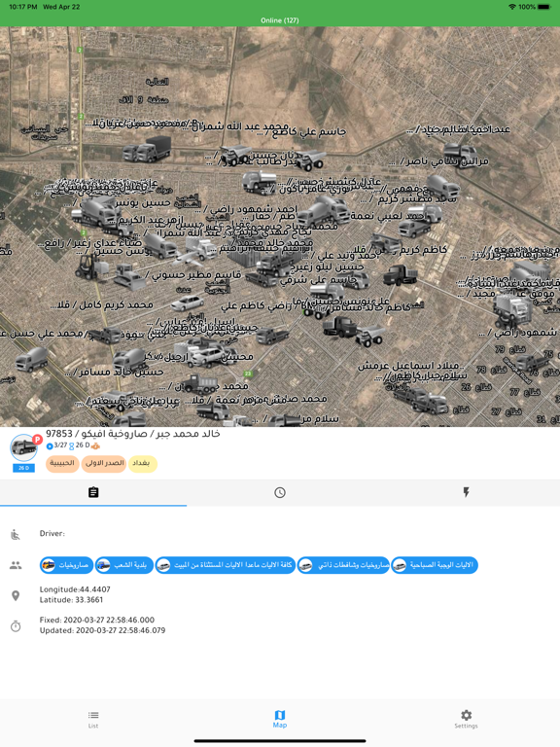Open the الاليات الوجبة الصباحية group chip

point(435,565)
